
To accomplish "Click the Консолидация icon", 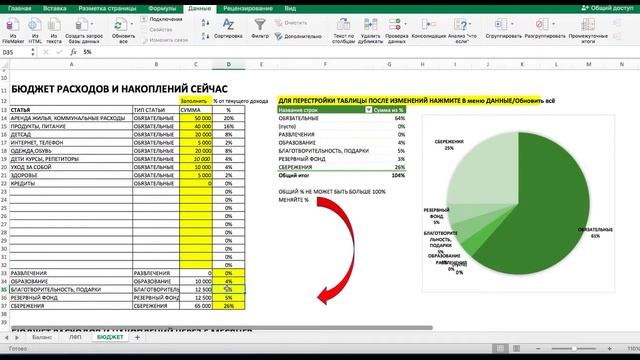I will [428, 25].
